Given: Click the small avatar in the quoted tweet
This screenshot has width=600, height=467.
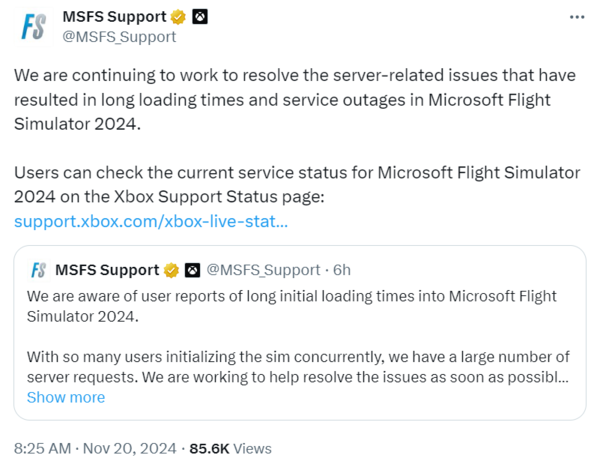Looking at the screenshot, I should 39,270.
